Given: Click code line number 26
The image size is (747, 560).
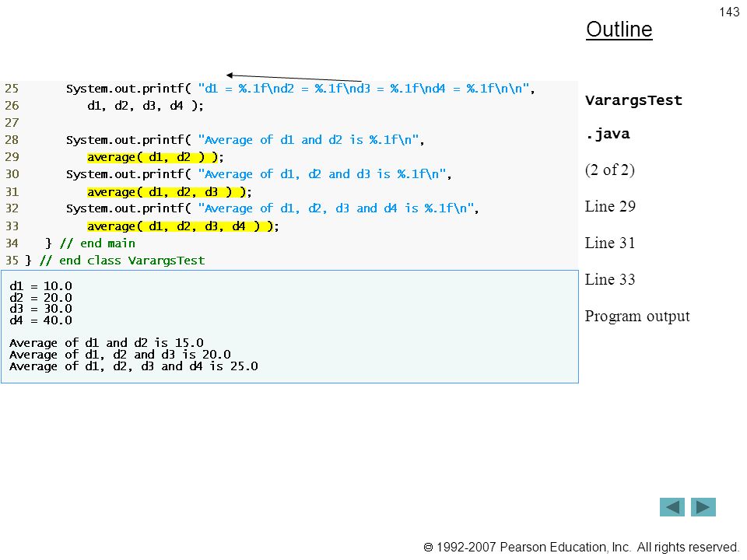Looking at the screenshot, I should (12, 106).
